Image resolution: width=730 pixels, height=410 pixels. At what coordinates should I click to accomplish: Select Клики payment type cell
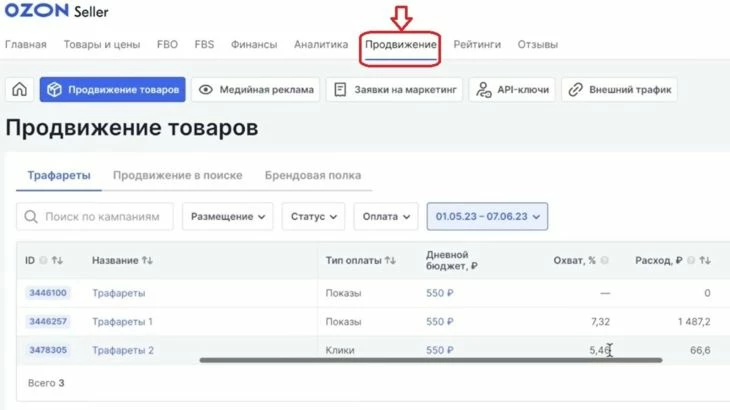[340, 350]
